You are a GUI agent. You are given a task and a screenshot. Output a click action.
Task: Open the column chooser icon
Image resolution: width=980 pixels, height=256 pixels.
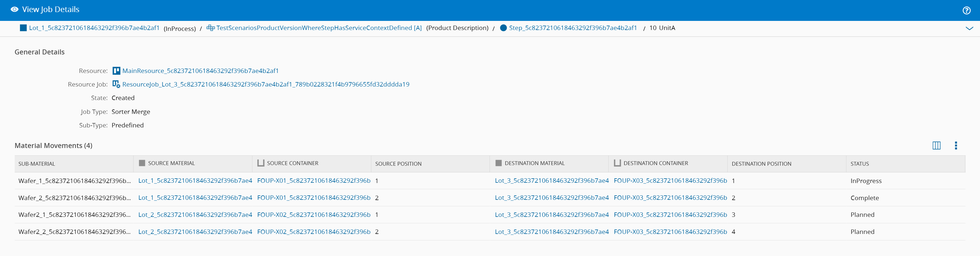936,146
